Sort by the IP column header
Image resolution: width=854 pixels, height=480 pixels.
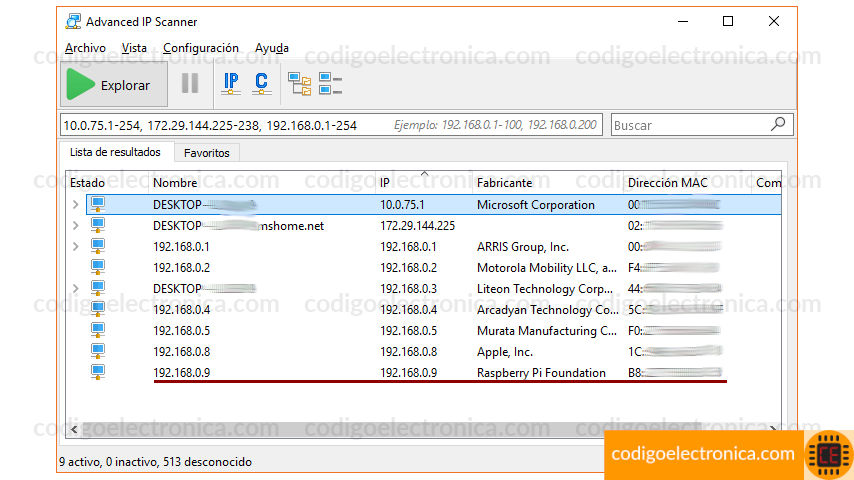pos(385,183)
